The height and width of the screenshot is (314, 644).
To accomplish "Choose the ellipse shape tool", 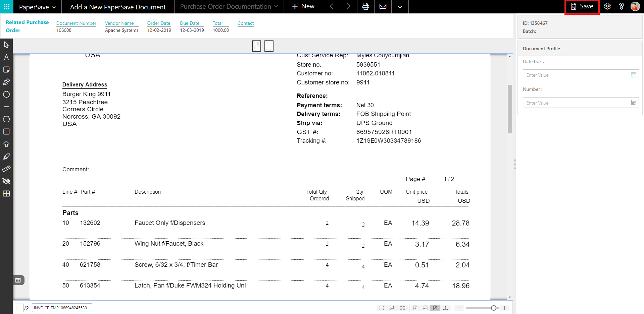I will [6, 95].
